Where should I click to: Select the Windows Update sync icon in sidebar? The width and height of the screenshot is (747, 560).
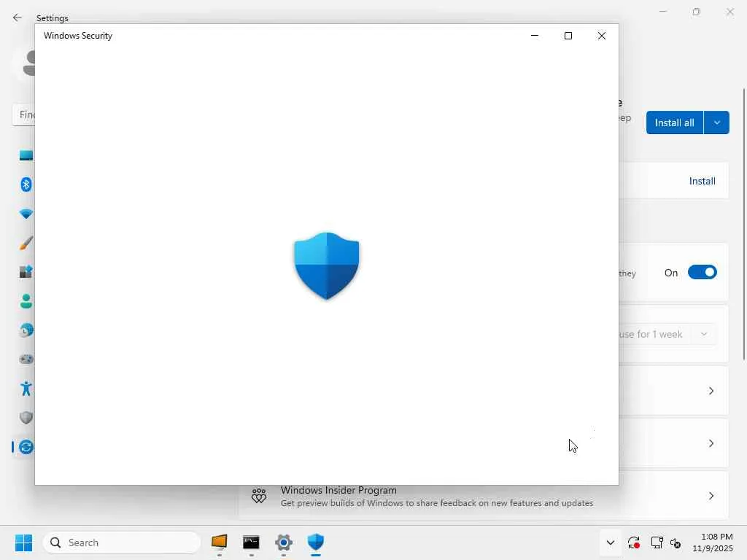point(26,447)
